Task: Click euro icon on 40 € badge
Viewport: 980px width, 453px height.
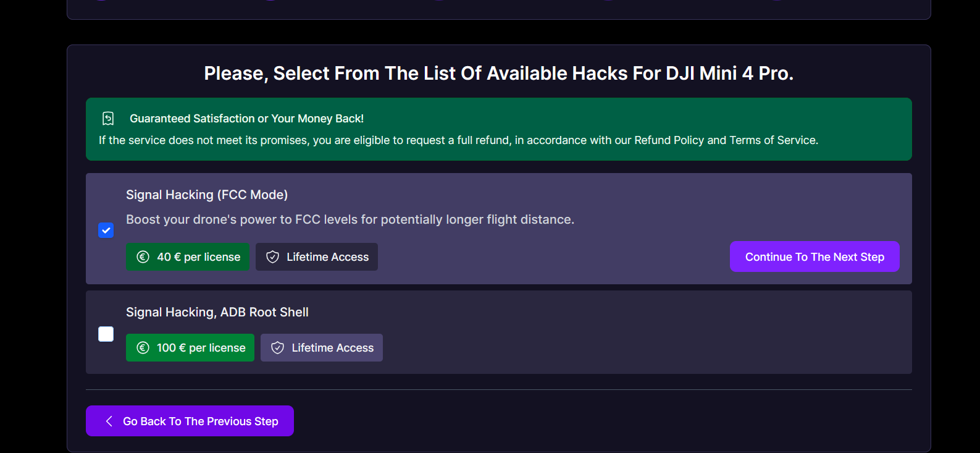Action: point(143,257)
